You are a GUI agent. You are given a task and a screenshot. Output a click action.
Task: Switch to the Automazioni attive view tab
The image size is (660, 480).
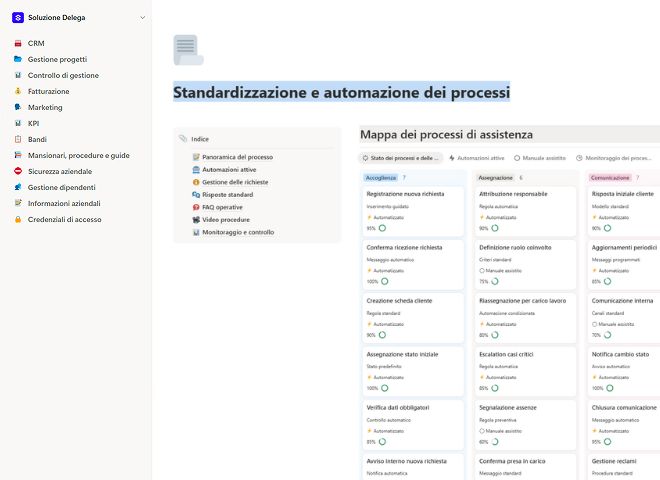(x=476, y=158)
